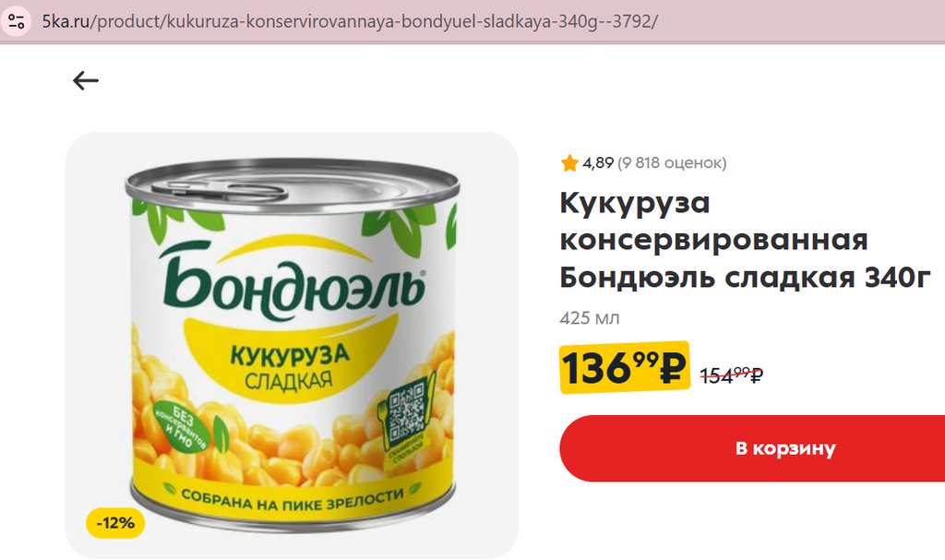Click the -12% discount badge
Viewport: 945px width, 560px height.
tap(115, 522)
